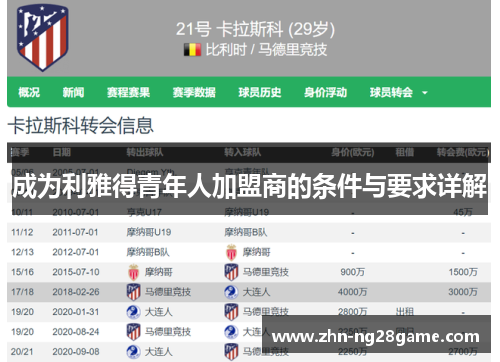Click the 900万 value cell
The width and height of the screenshot is (500, 362).
[x=353, y=272]
